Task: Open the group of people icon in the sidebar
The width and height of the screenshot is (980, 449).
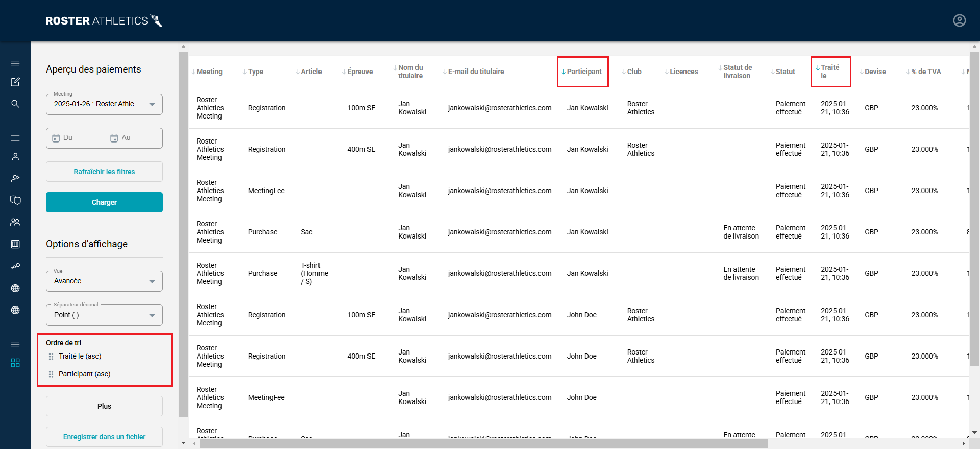Action: (15, 222)
